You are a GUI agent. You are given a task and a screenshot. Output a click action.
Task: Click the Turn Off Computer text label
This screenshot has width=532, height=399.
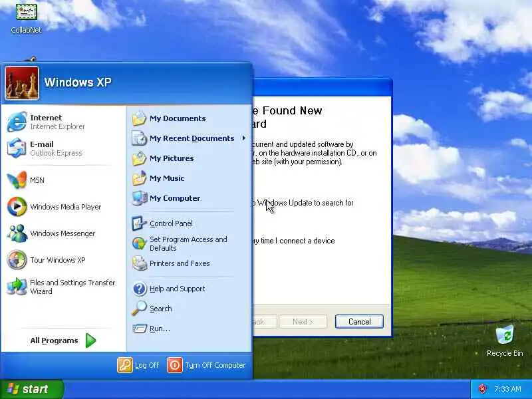coord(215,365)
